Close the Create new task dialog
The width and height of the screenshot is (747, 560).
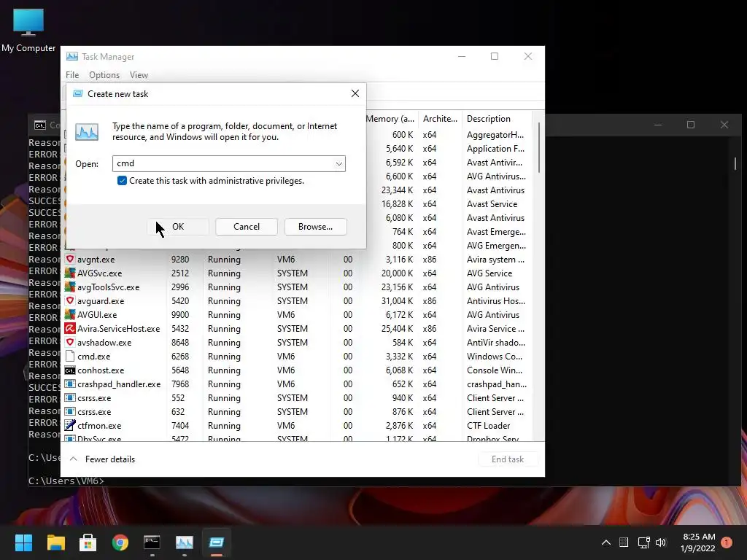355,93
